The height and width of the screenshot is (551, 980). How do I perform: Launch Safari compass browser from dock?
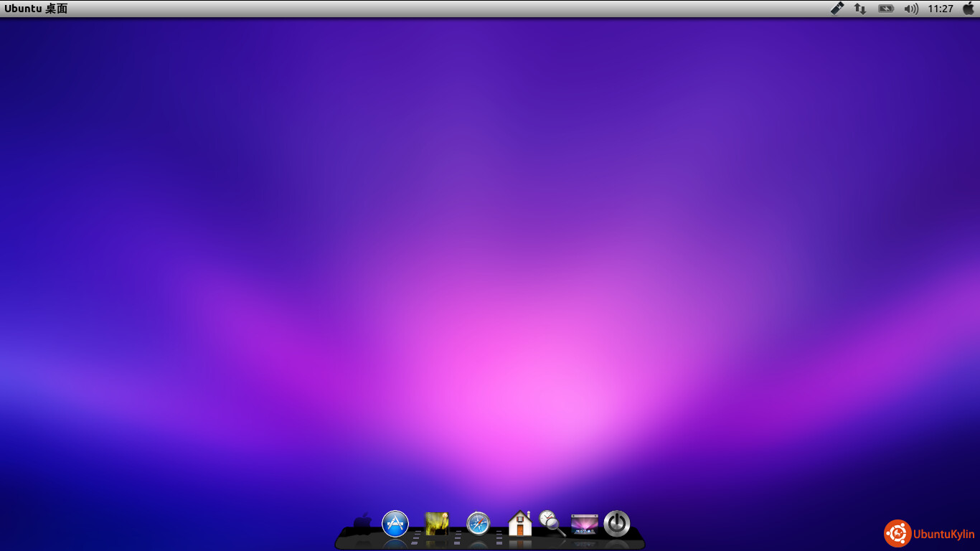point(478,524)
